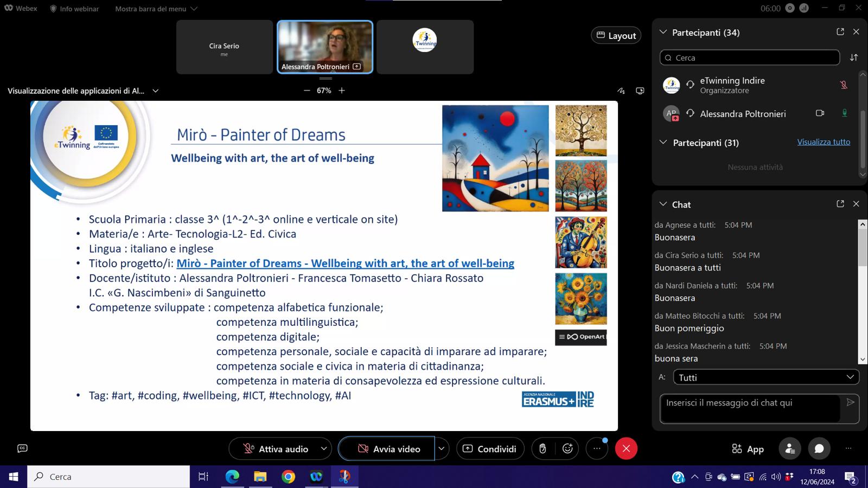Open File Explorer from taskbar

[260, 477]
